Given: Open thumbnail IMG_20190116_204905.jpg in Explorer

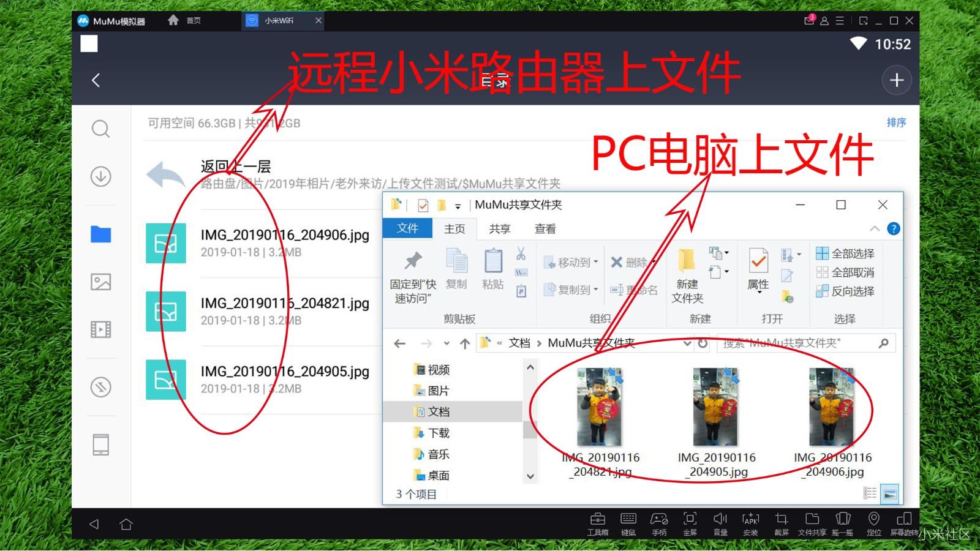Looking at the screenshot, I should pos(716,407).
